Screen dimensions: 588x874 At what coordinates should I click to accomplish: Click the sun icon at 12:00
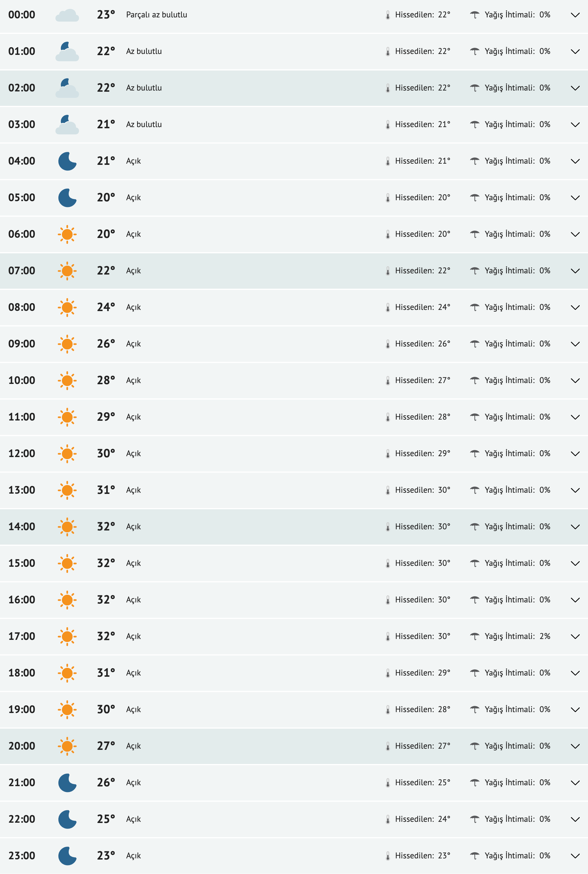click(x=67, y=454)
